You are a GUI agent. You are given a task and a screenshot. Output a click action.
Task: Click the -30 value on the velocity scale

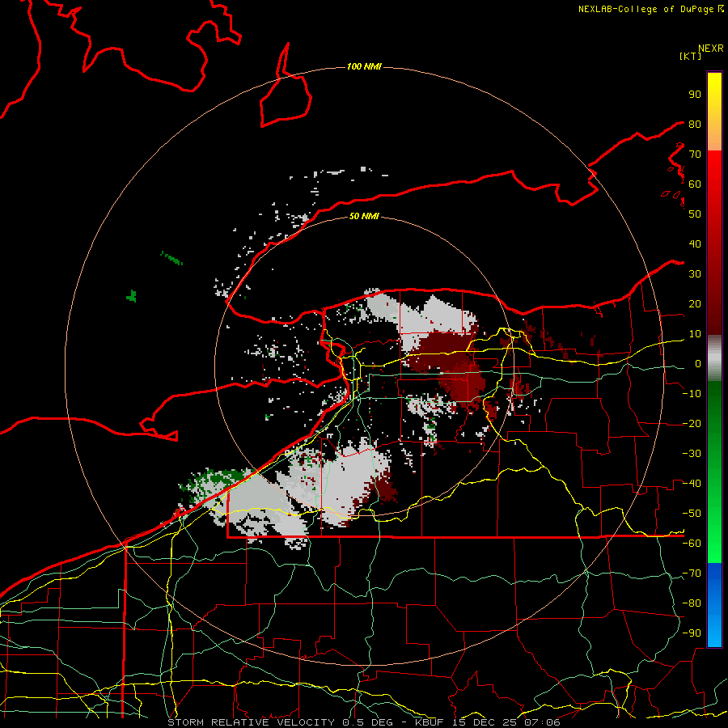click(x=692, y=454)
